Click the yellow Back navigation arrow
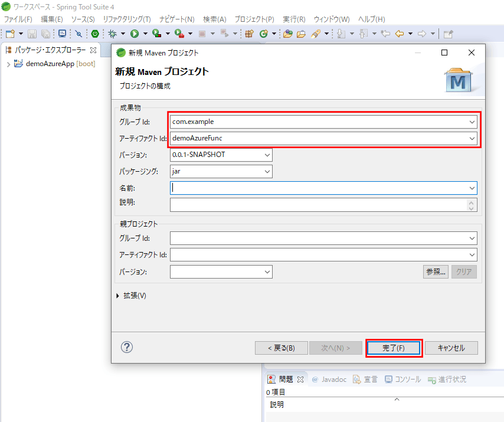504x422 pixels. 400,34
